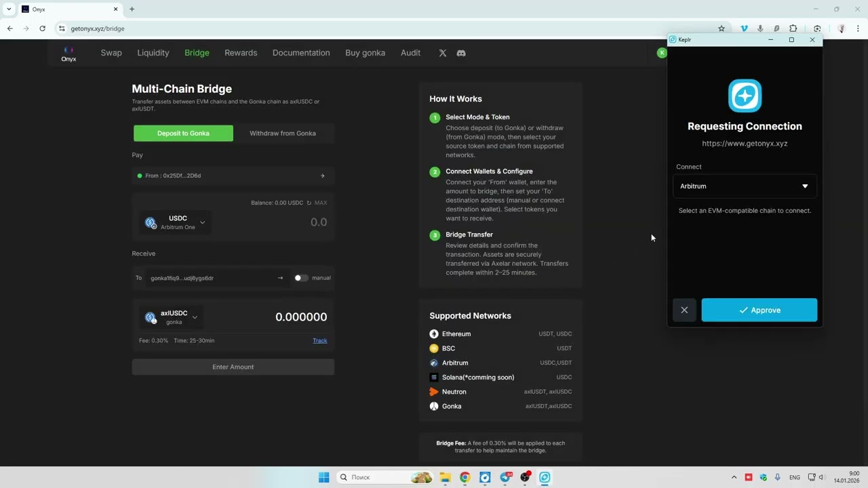Reject the connection with X button
The width and height of the screenshot is (868, 488).
(684, 310)
